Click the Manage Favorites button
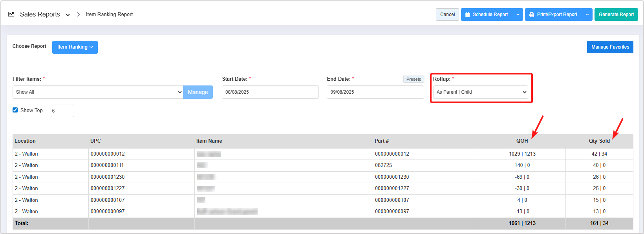This screenshot has height=234, width=644. pyautogui.click(x=610, y=47)
